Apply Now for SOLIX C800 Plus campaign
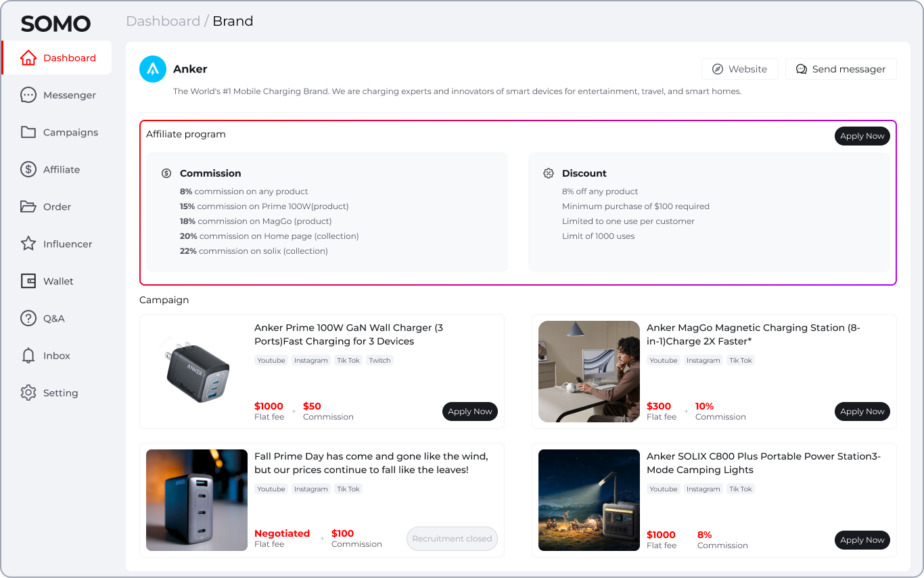 click(862, 540)
